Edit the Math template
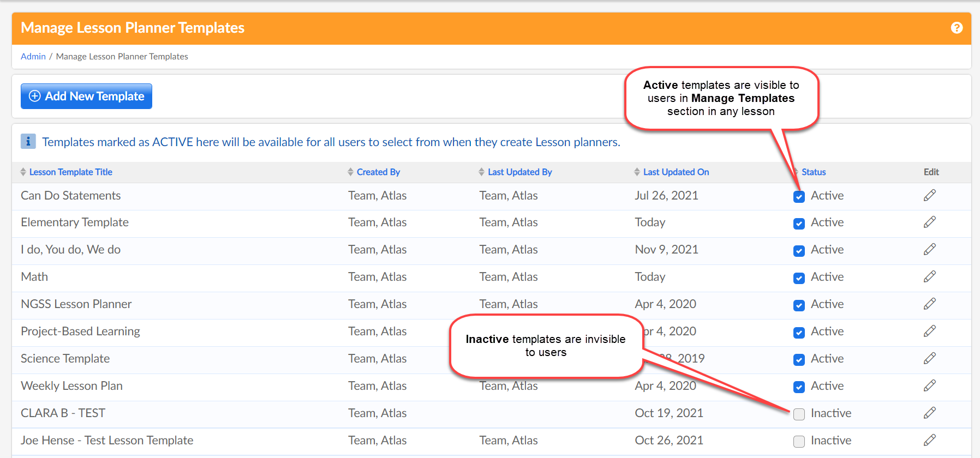 [x=930, y=277]
